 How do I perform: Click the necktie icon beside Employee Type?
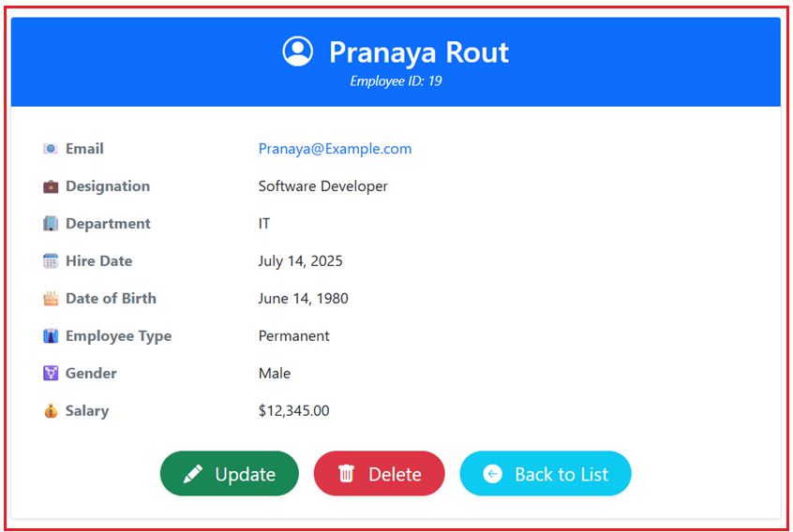click(x=51, y=336)
